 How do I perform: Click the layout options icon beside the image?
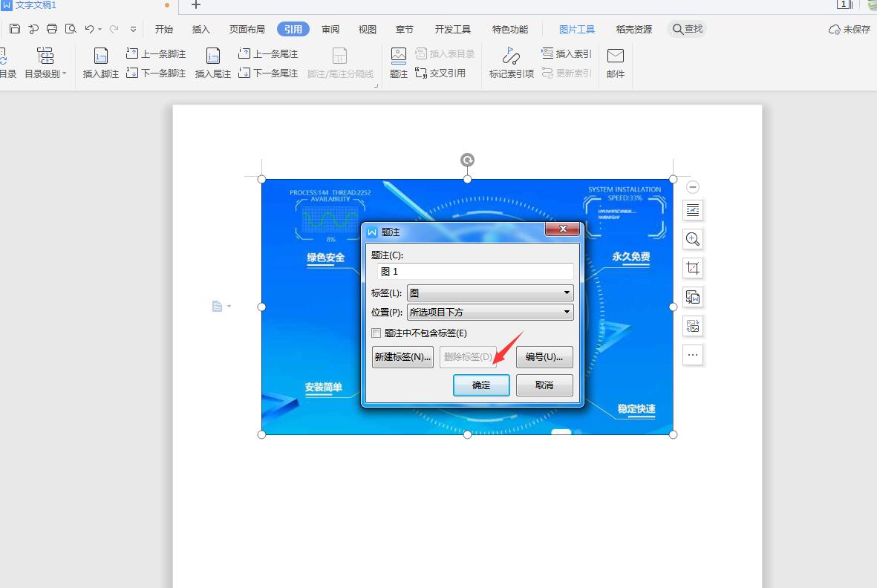(693, 210)
